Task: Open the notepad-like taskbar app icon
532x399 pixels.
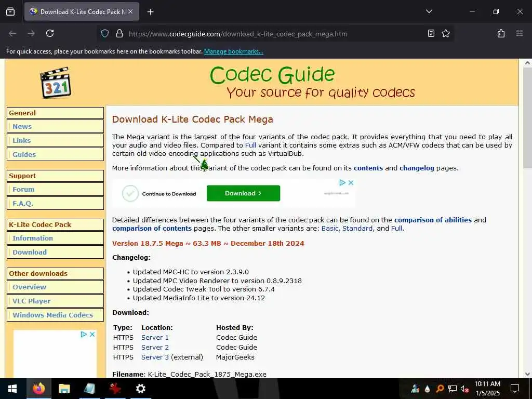Action: (x=89, y=389)
